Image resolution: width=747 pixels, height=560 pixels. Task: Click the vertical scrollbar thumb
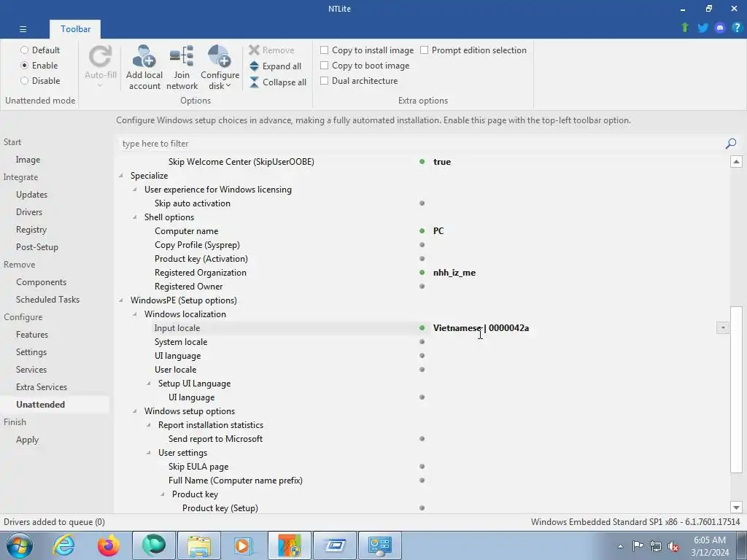coord(736,389)
